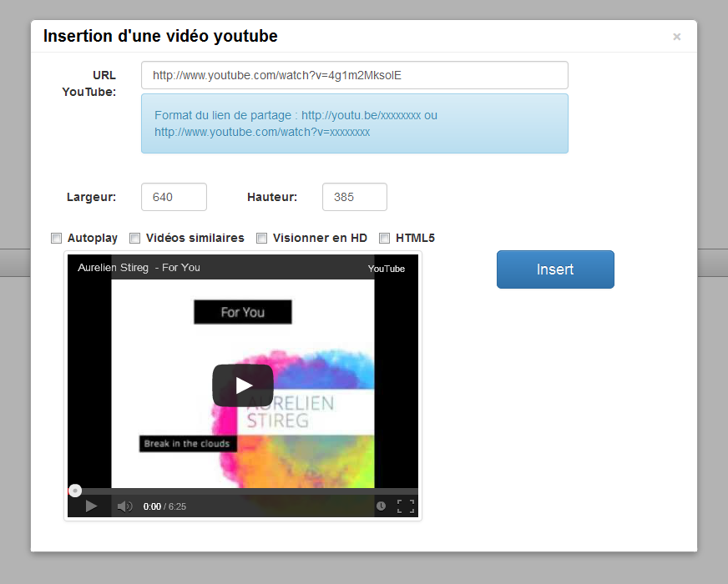Viewport: 728px width, 584px height.
Task: Click the 0:00 / 6:25 time display
Action: tap(164, 506)
